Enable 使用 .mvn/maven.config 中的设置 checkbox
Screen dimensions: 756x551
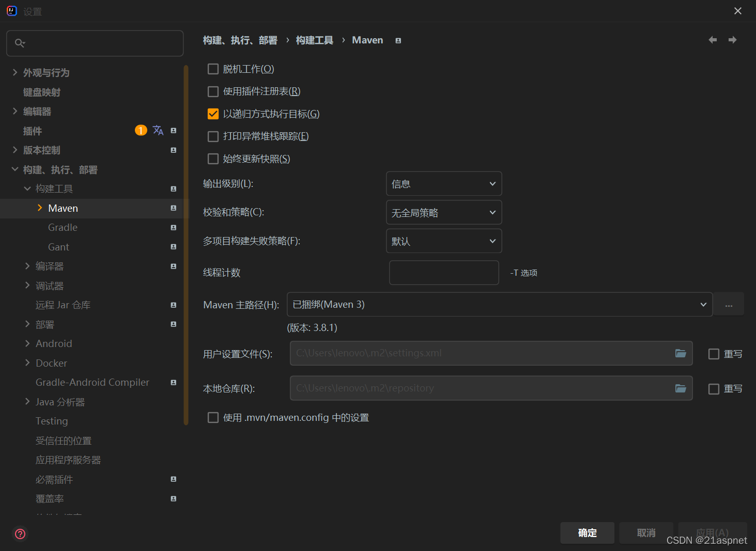pyautogui.click(x=213, y=417)
